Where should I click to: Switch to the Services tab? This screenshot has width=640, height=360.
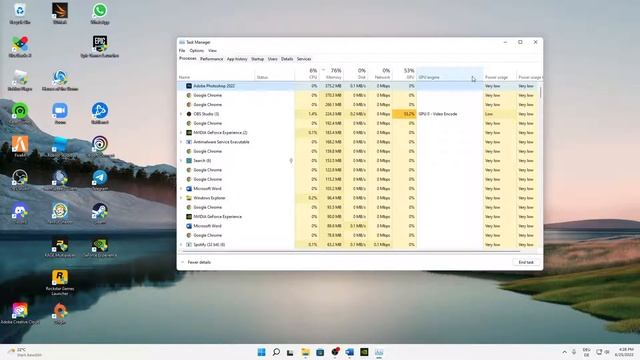[x=304, y=59]
